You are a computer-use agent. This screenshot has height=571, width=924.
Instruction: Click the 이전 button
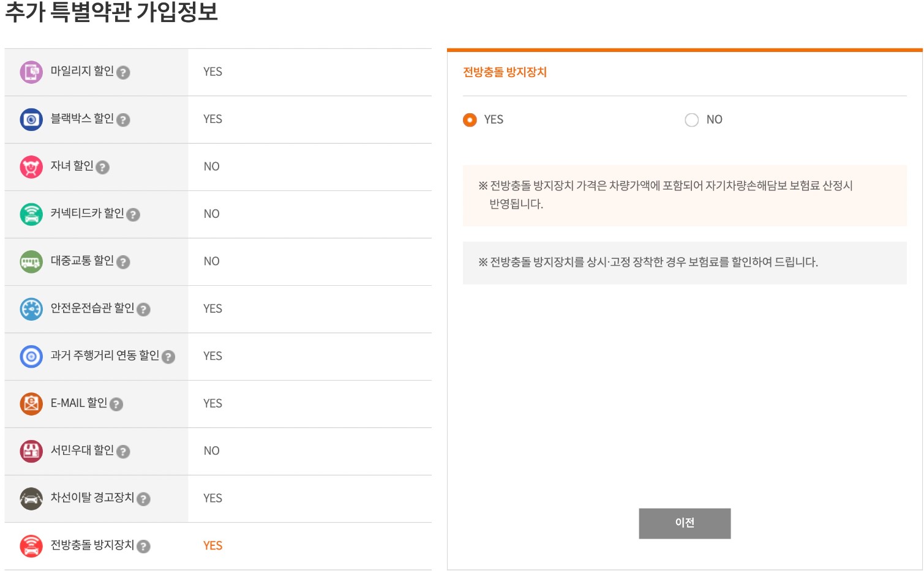685,523
